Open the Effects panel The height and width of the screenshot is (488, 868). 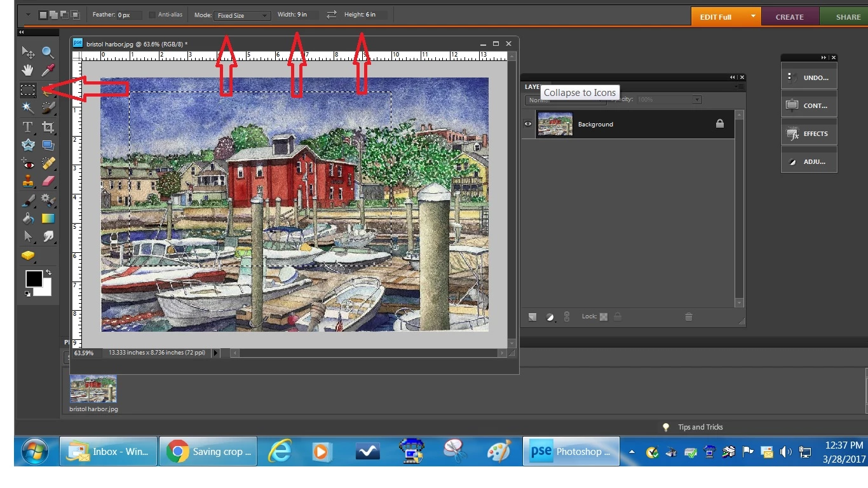(x=809, y=133)
